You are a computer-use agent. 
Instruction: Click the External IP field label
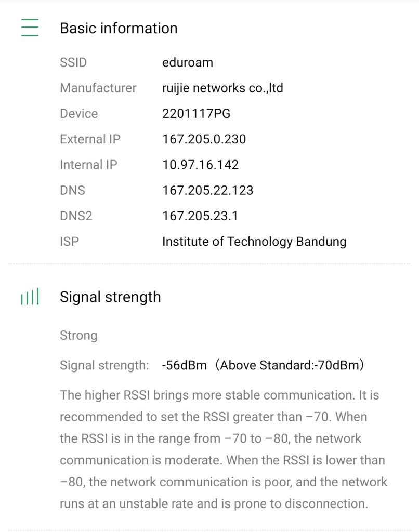[90, 139]
